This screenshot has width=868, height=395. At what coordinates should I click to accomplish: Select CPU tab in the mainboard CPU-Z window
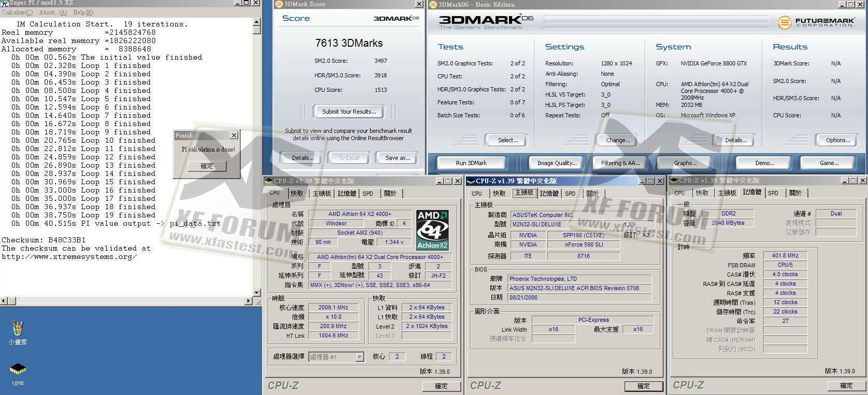[x=477, y=194]
